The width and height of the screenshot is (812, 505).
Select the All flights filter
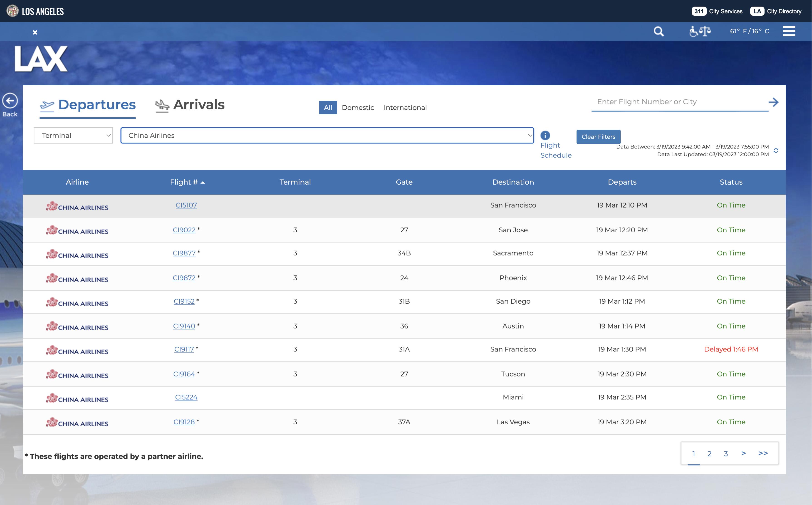pyautogui.click(x=328, y=108)
